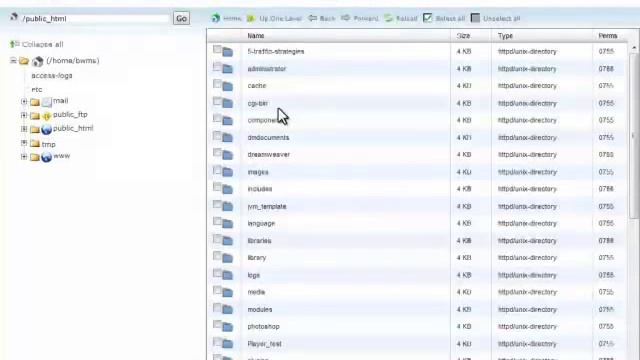This screenshot has width=640, height=360.
Task: Open tmp folder in tree
Action: click(49, 144)
